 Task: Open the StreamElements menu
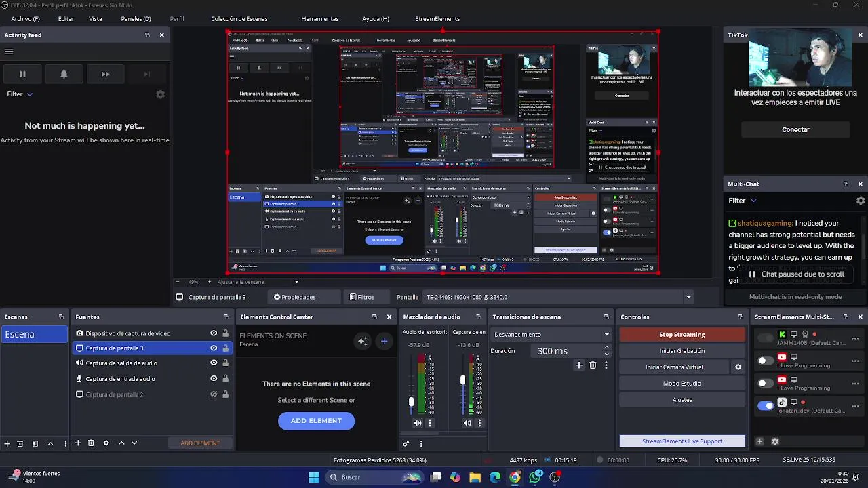coord(437,19)
